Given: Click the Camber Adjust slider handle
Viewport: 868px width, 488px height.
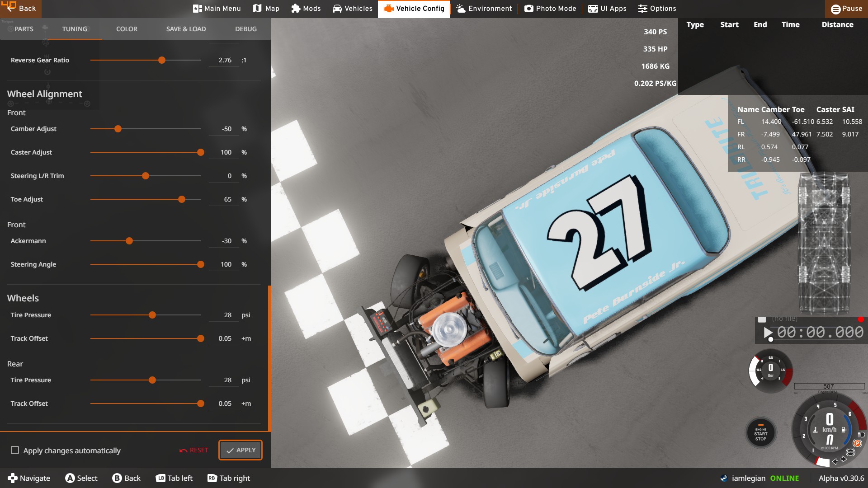Looking at the screenshot, I should 118,129.
